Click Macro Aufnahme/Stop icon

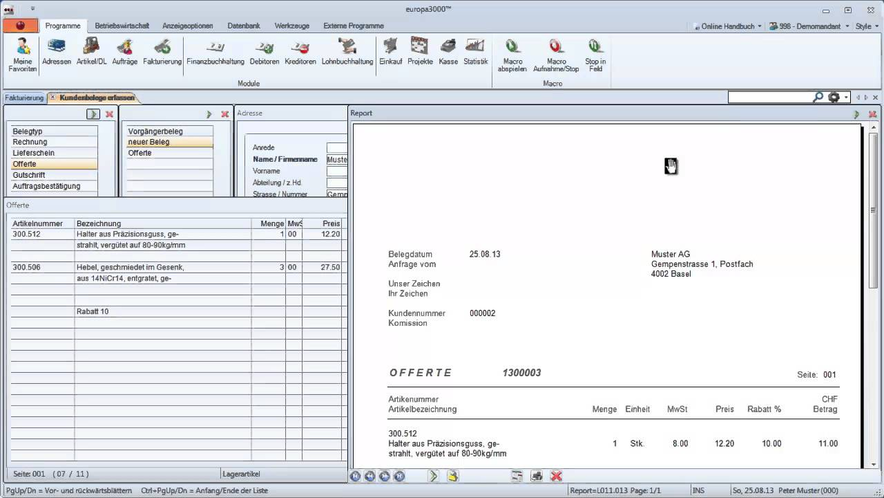coord(556,54)
